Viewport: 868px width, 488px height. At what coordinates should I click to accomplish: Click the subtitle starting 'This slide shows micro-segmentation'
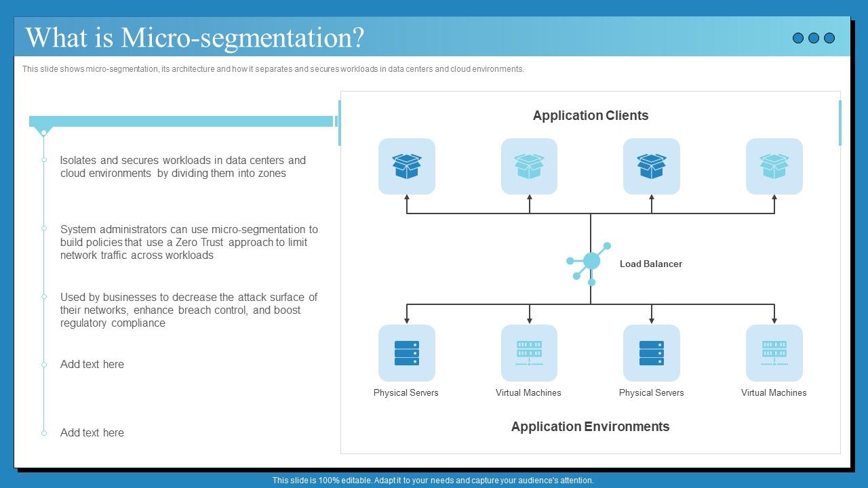(273, 69)
